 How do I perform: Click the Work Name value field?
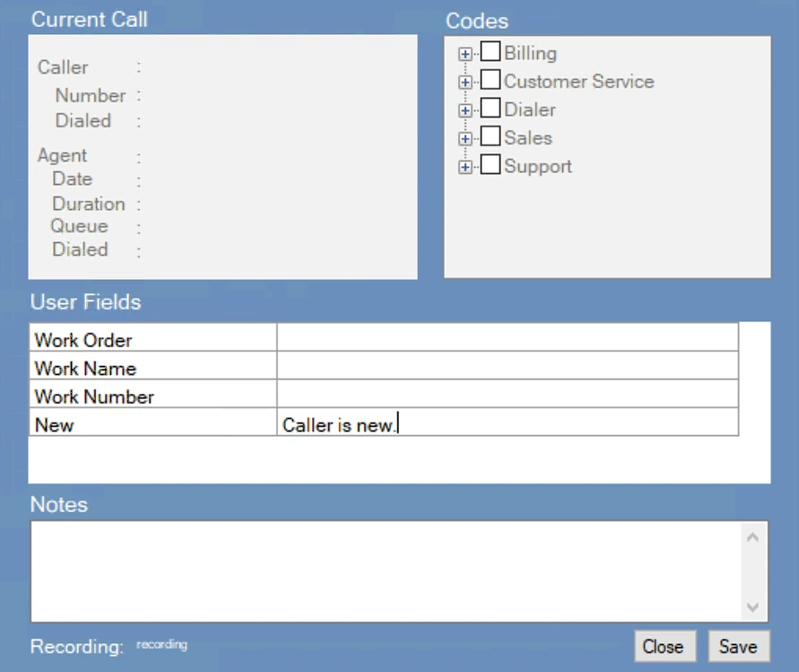[508, 365]
